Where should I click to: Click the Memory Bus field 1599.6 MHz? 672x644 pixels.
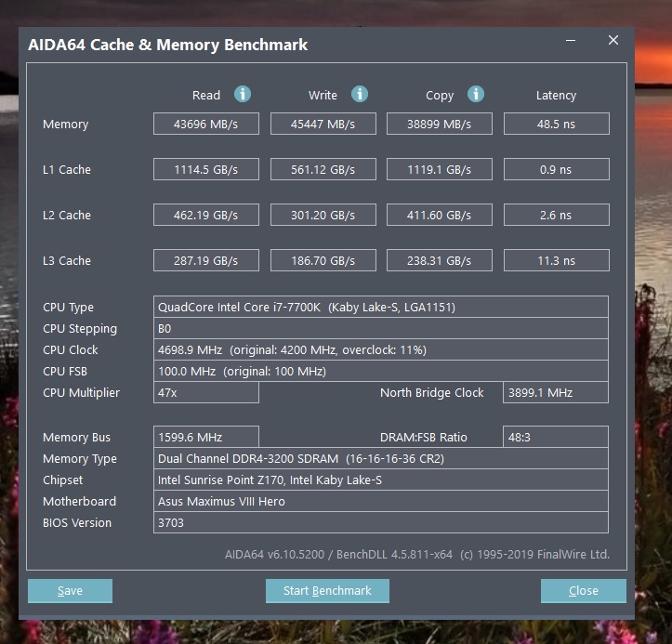(206, 437)
